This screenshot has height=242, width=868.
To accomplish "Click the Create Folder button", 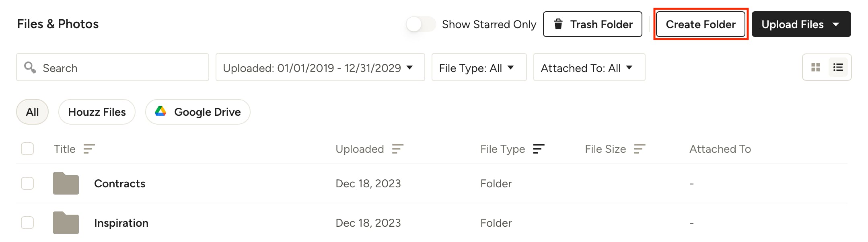I will (700, 25).
